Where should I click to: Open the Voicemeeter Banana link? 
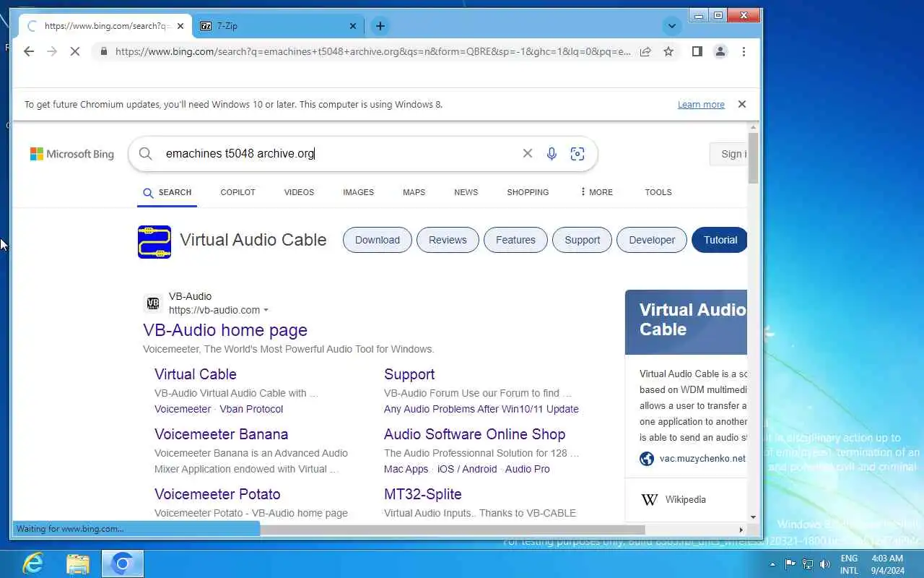(x=221, y=434)
